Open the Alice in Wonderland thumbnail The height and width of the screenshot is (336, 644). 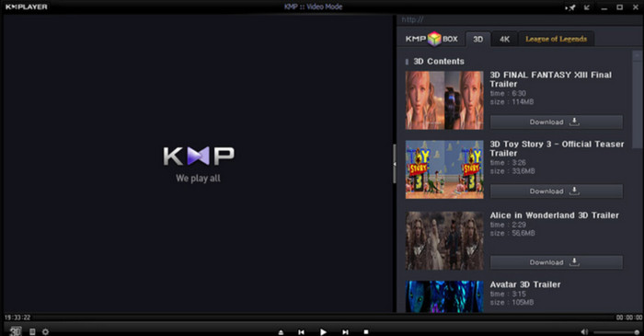coord(444,240)
